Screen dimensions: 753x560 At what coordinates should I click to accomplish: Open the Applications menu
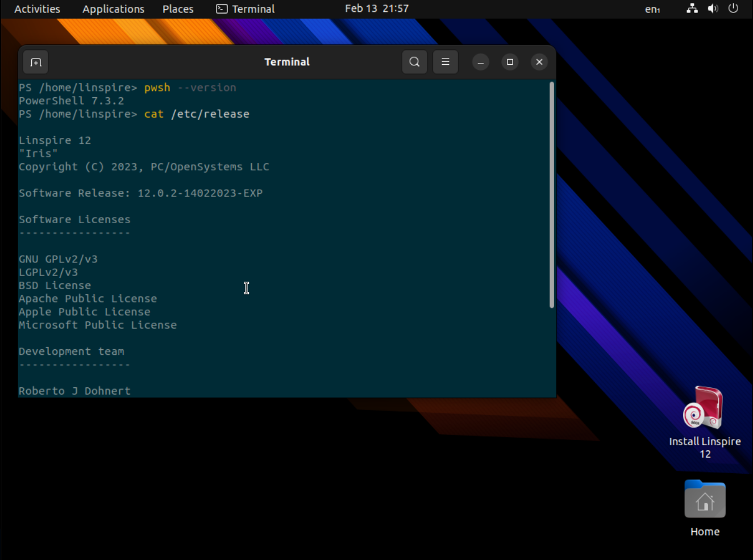point(113,9)
